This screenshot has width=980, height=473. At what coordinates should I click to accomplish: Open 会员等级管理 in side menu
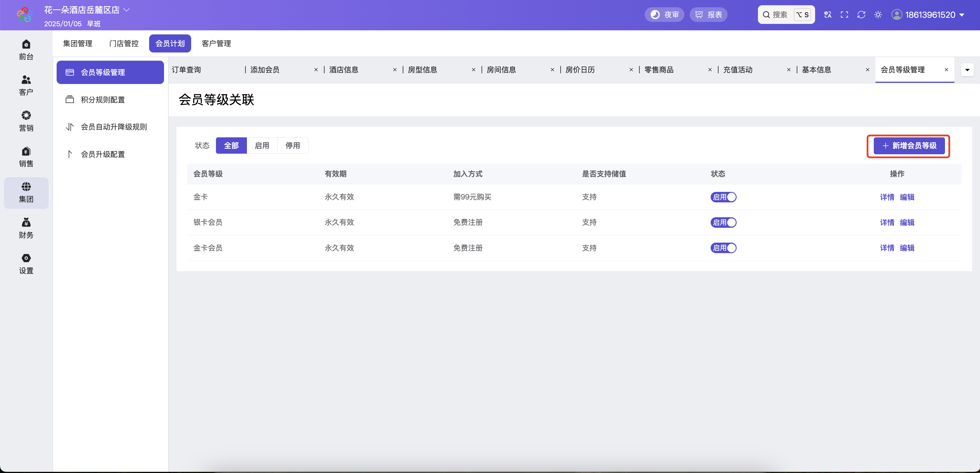click(x=110, y=72)
